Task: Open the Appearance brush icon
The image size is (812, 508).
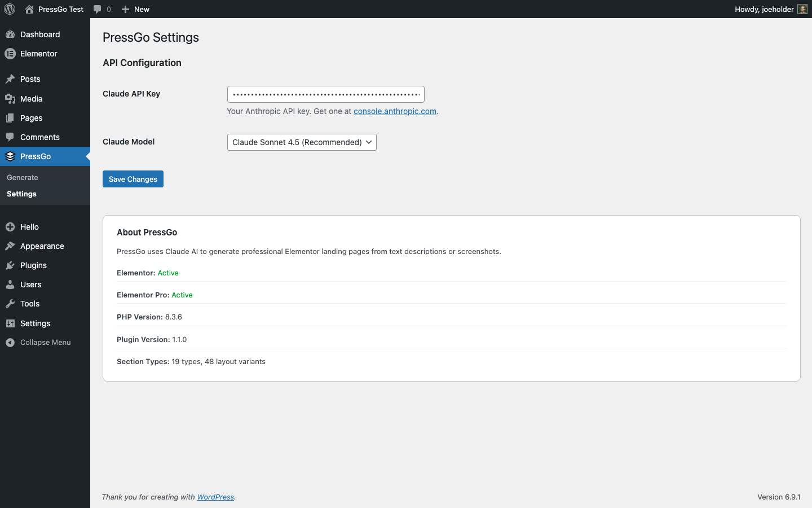Action: click(10, 246)
